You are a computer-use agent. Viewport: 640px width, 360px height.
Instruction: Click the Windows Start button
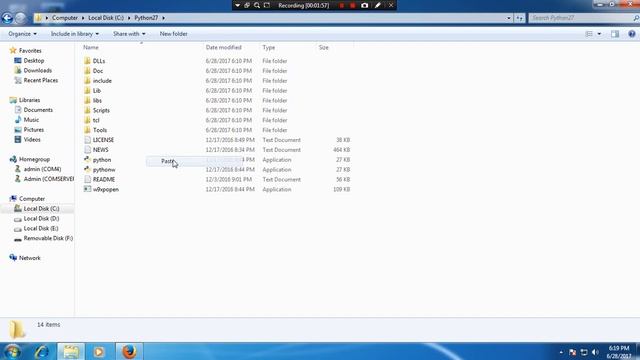tap(13, 351)
